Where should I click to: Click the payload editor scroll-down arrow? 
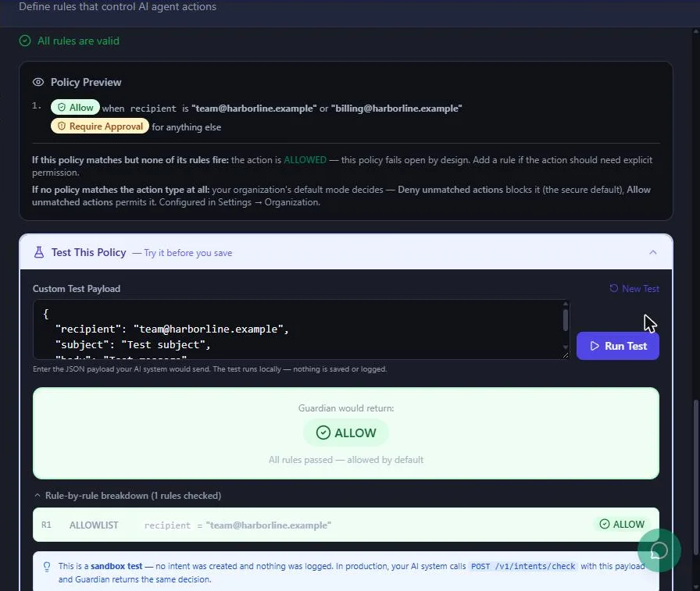(566, 347)
